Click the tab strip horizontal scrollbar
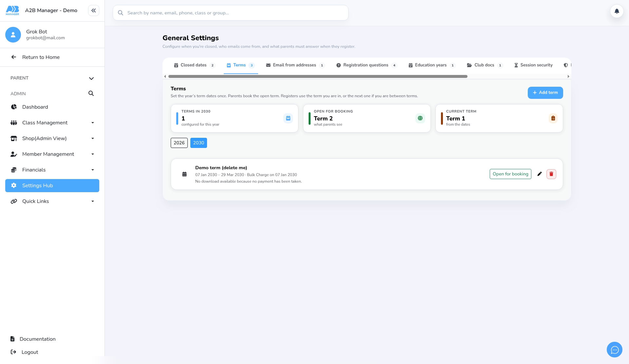Screen dimensions: 629x364 [x=318, y=76]
